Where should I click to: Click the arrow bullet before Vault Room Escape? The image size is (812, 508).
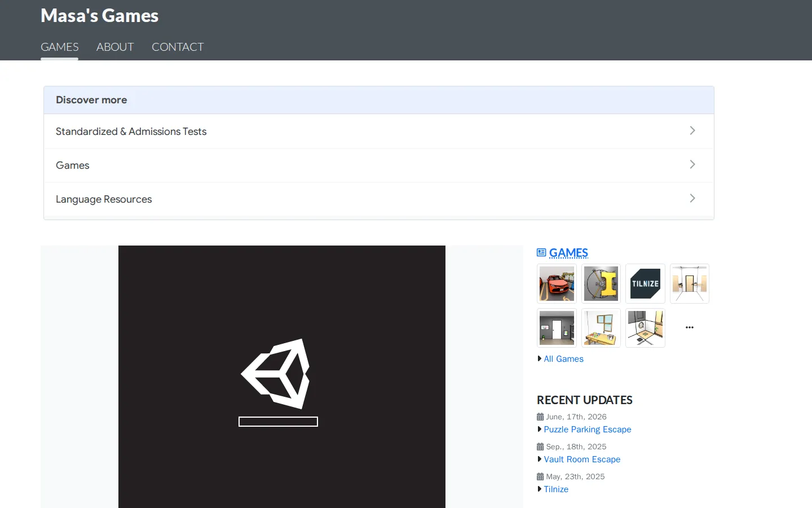(x=540, y=459)
